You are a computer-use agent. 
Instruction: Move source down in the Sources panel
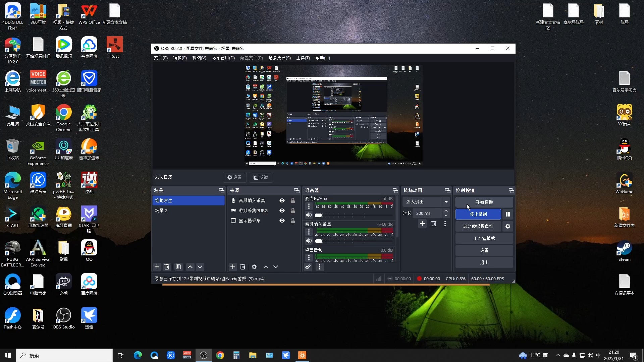point(276,267)
